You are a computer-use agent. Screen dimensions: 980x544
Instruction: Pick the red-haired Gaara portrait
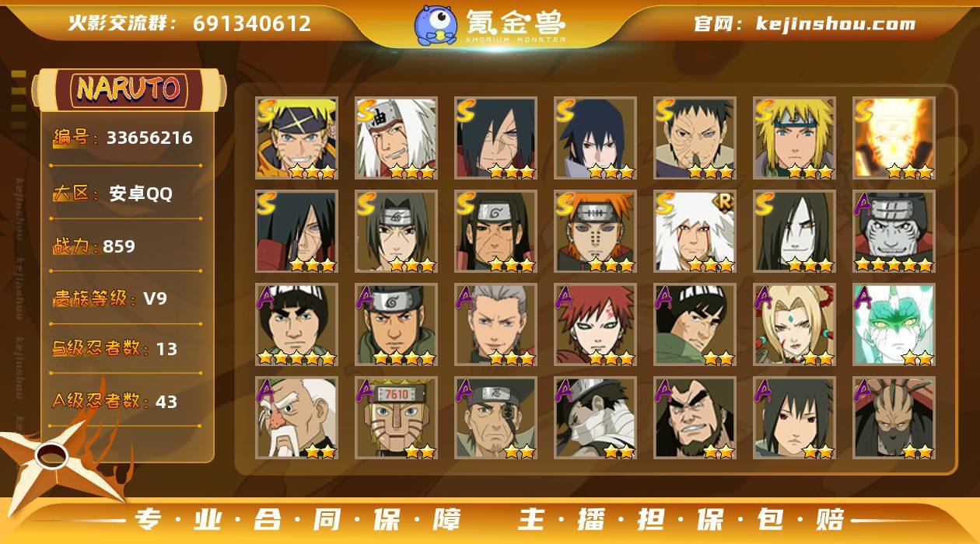pos(595,325)
